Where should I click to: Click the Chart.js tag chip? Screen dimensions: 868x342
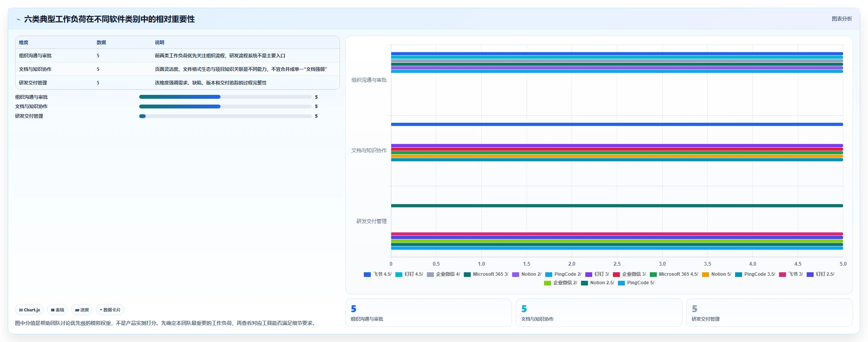(29, 310)
